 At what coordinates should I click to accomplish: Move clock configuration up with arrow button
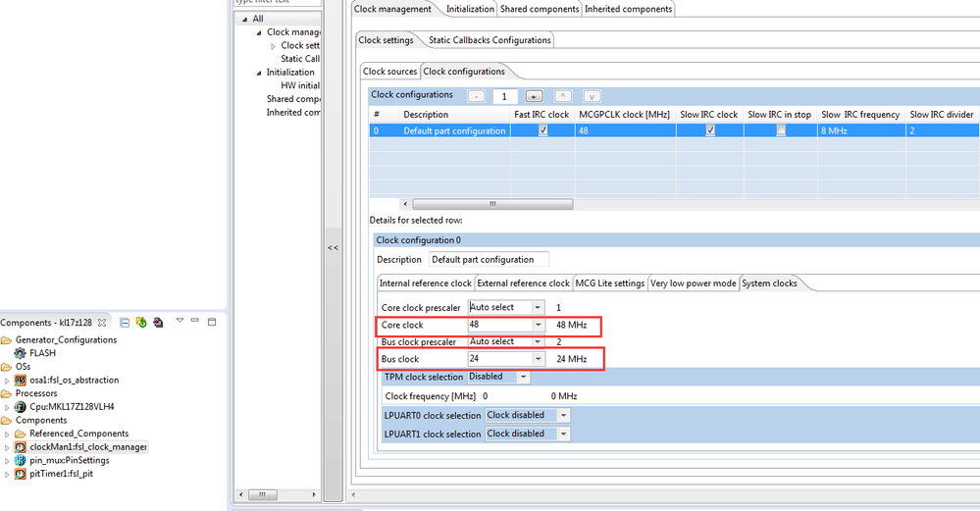[562, 96]
